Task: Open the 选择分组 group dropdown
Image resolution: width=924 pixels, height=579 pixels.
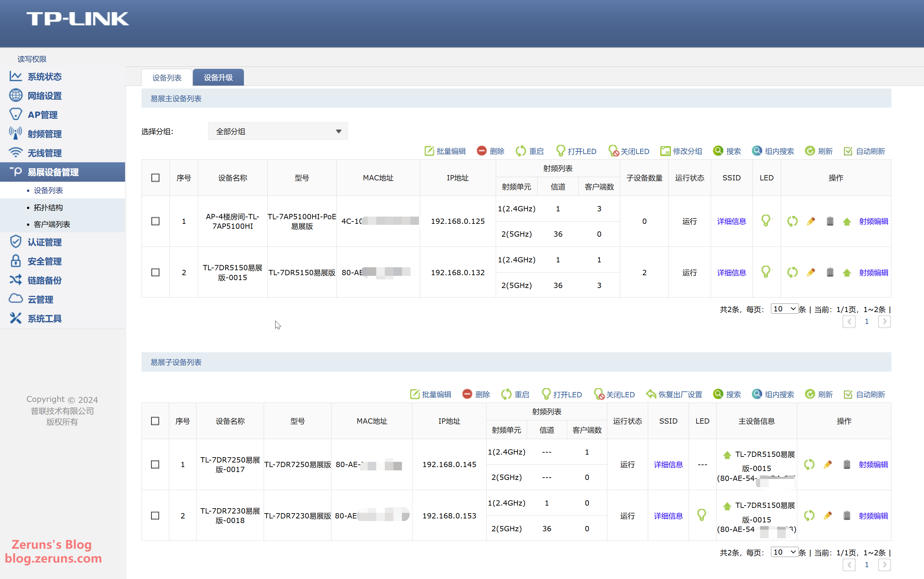Action: coord(277,131)
